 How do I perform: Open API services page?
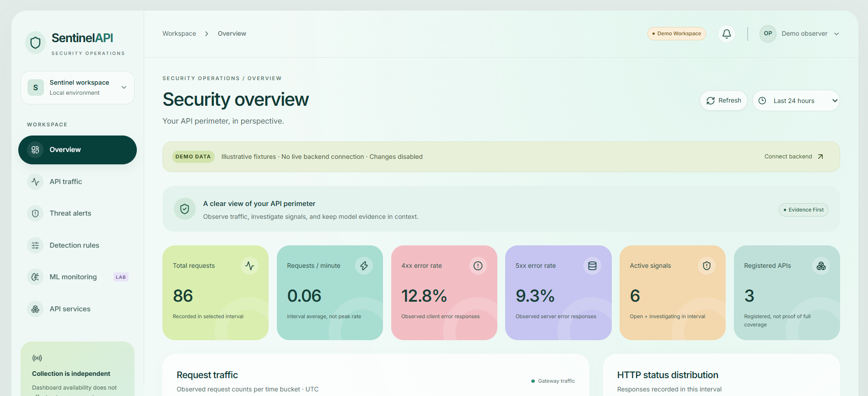coord(77,309)
